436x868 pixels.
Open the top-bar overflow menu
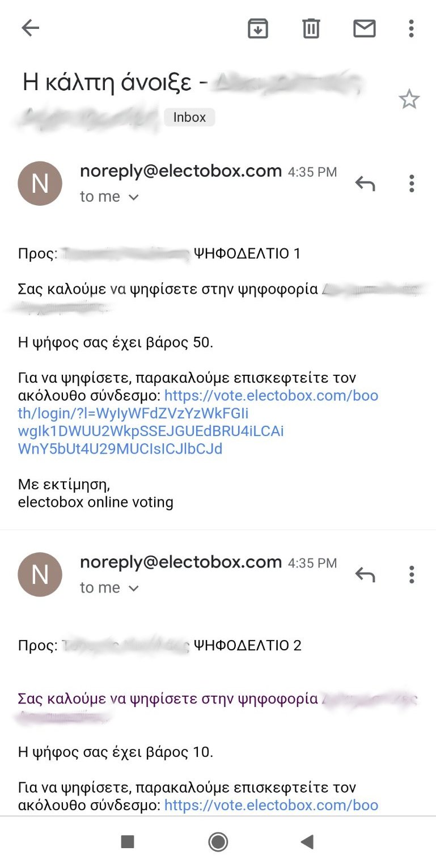click(x=411, y=28)
